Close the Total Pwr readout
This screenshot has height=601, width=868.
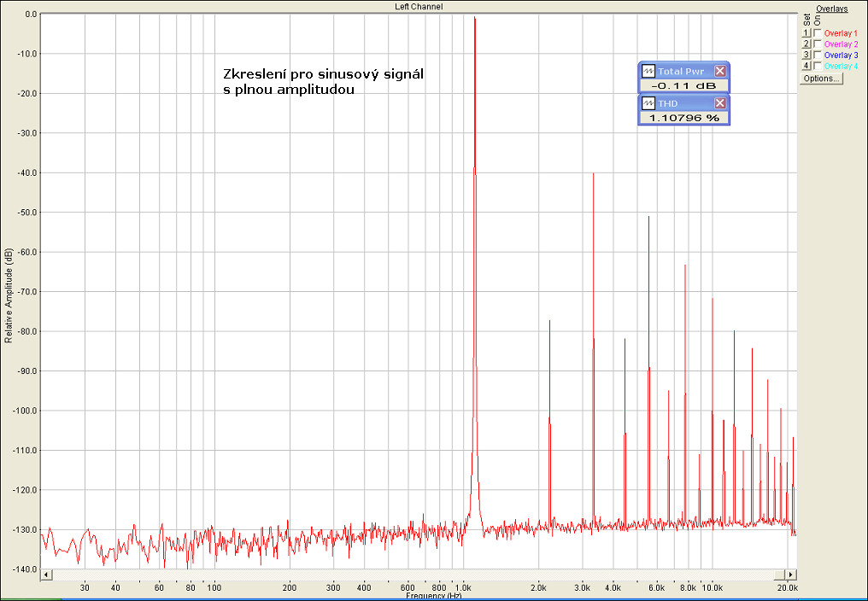point(719,71)
